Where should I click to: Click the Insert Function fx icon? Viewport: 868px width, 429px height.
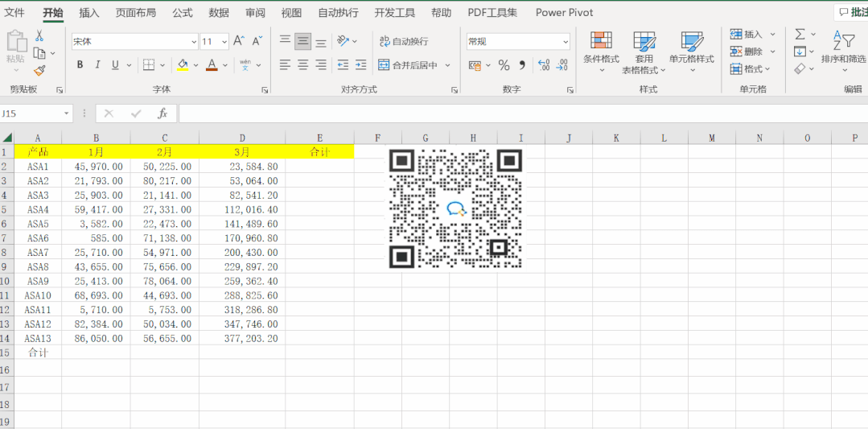(162, 113)
